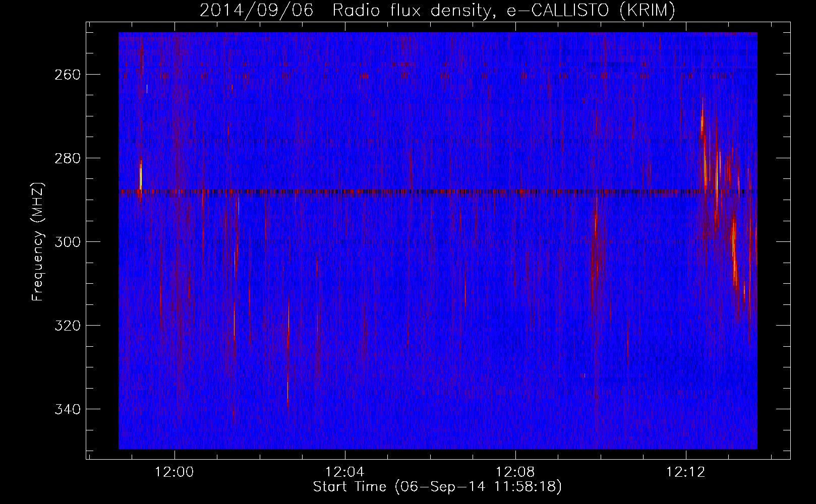This screenshot has height=504, width=816.
Task: Click the "Start Time (06-Sep-14 11:58:18)" x-axis label
Action: coord(437,487)
